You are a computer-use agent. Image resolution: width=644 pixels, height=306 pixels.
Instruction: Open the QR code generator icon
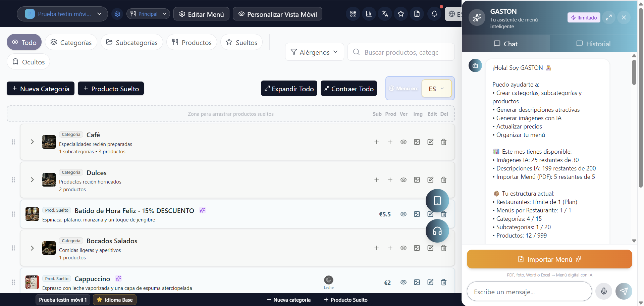tap(353, 14)
